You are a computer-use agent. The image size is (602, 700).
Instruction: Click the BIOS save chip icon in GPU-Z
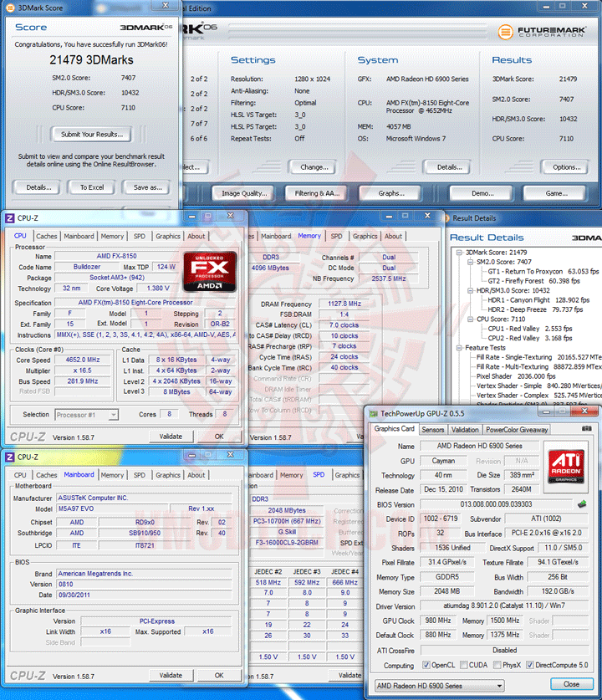(x=582, y=504)
